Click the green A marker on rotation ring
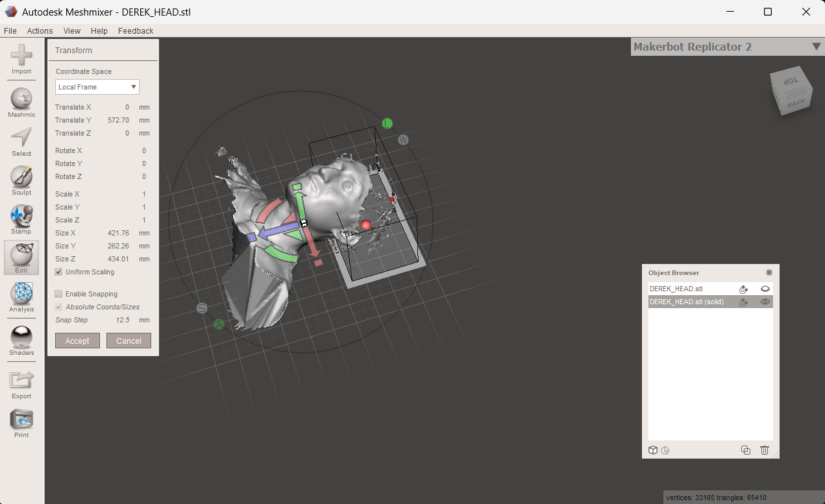 coord(219,324)
